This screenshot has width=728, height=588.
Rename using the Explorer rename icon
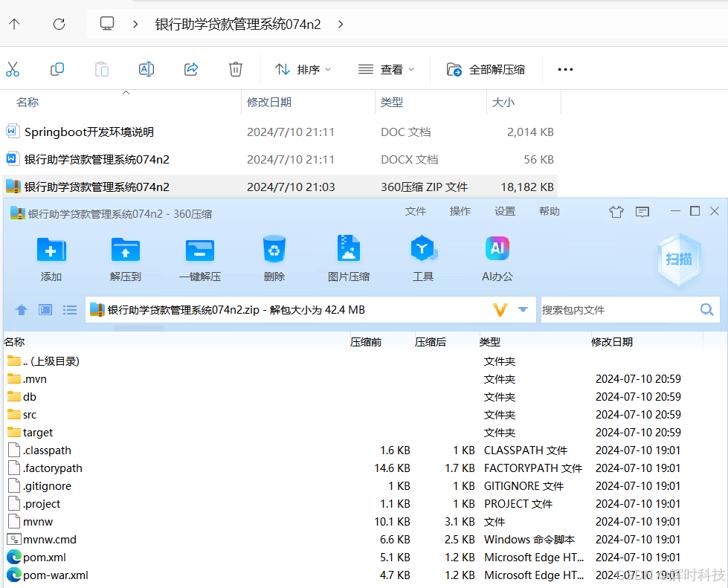point(146,70)
